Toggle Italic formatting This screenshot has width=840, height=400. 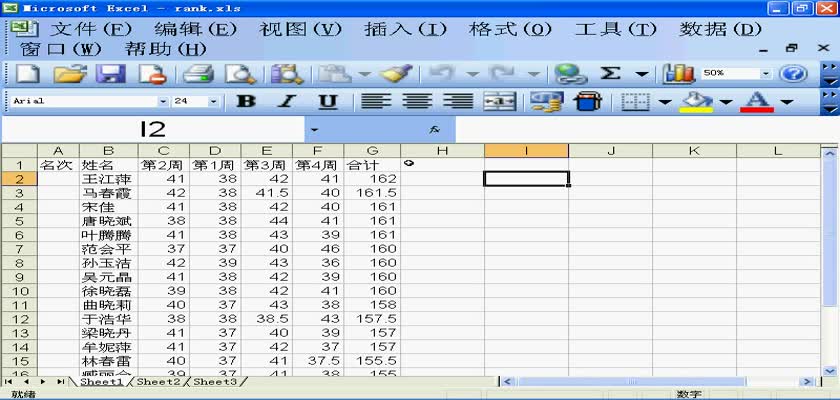click(287, 101)
